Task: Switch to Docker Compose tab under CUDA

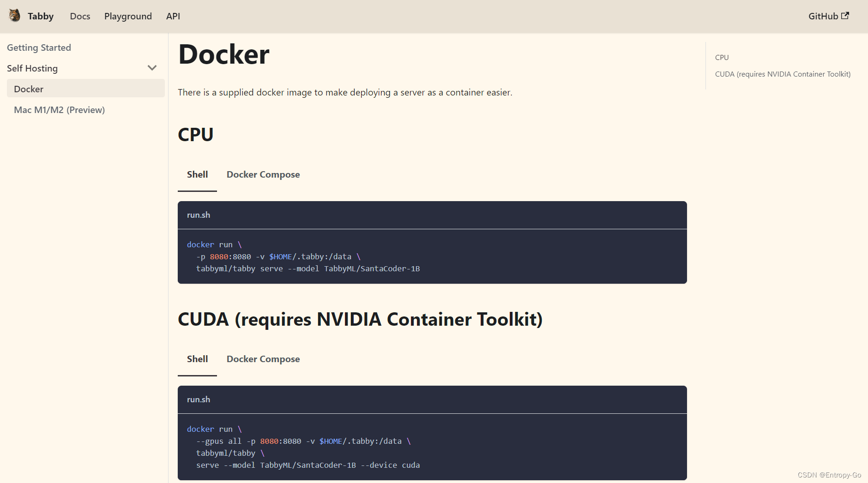Action: pyautogui.click(x=263, y=359)
